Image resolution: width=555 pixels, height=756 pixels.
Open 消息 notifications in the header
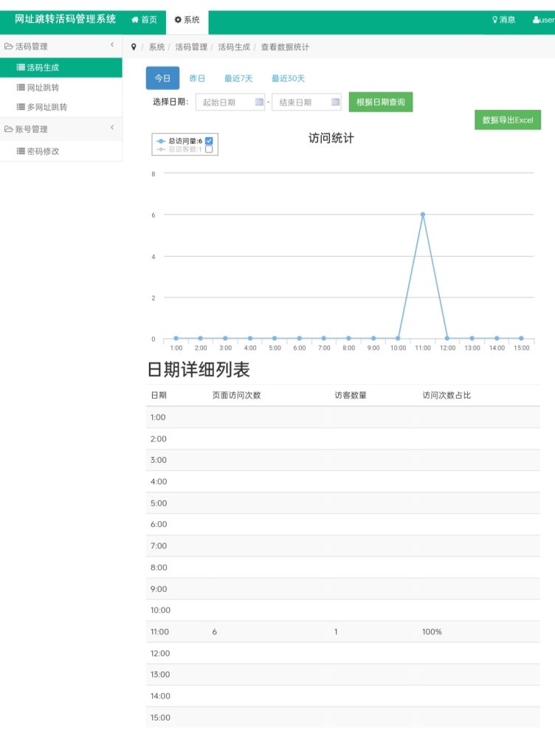(x=504, y=20)
